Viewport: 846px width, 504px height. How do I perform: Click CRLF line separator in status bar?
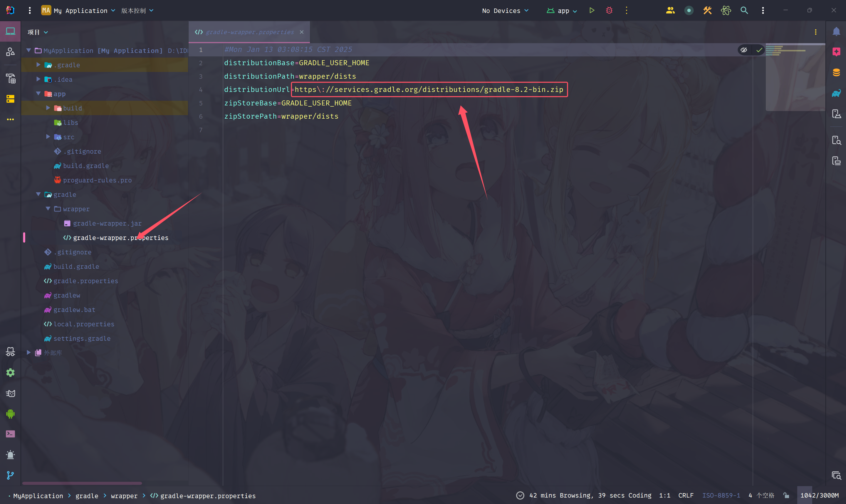(x=686, y=495)
